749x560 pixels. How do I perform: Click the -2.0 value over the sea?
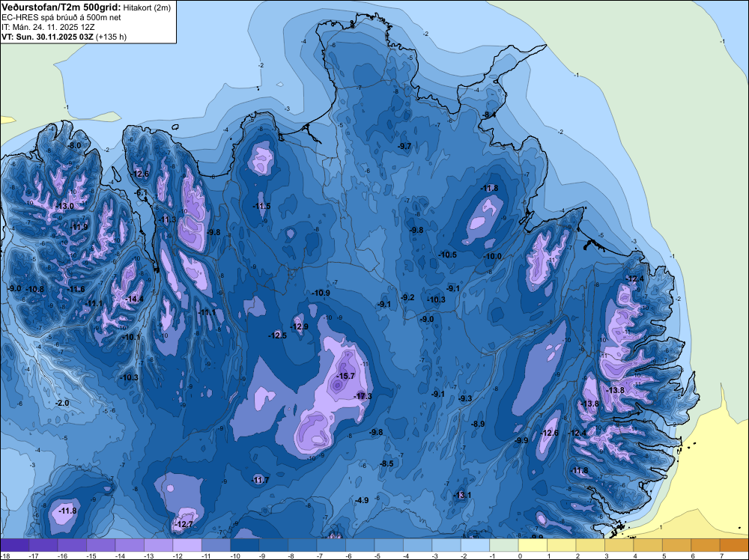point(63,403)
